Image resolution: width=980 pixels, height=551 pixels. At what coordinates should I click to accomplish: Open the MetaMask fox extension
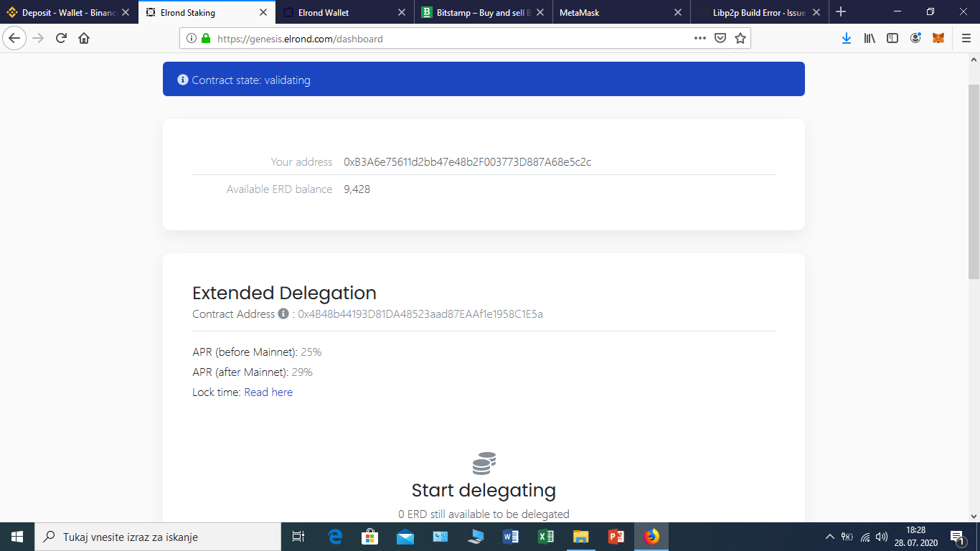(x=938, y=38)
